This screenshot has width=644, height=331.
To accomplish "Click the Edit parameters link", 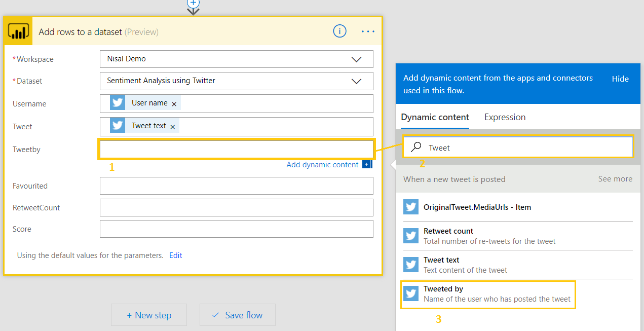I will 176,255.
